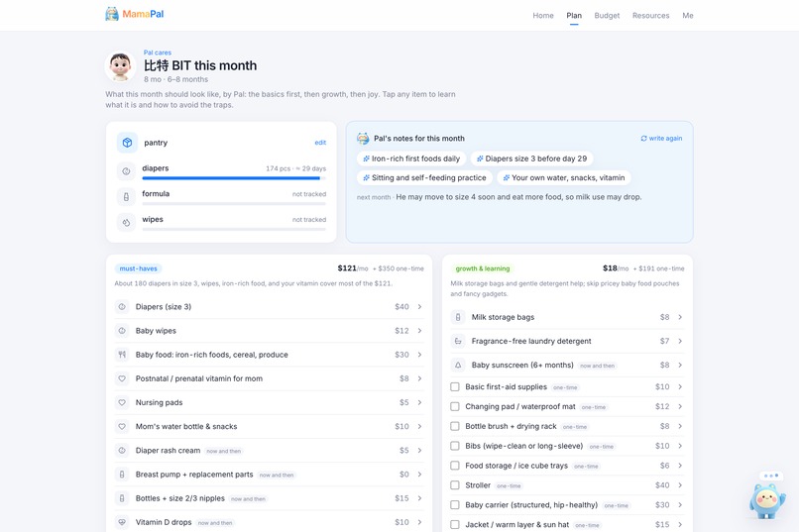Click the pantry box icon
799x532 pixels.
(x=127, y=143)
